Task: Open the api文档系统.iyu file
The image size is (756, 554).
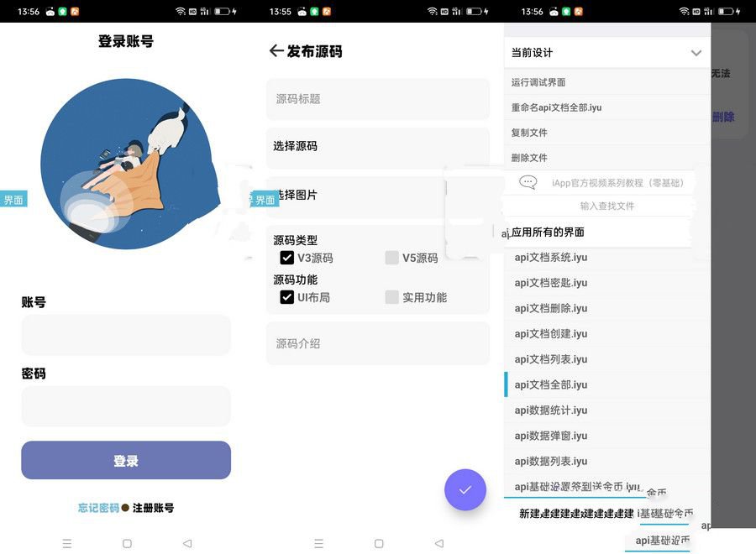Action: click(x=554, y=257)
